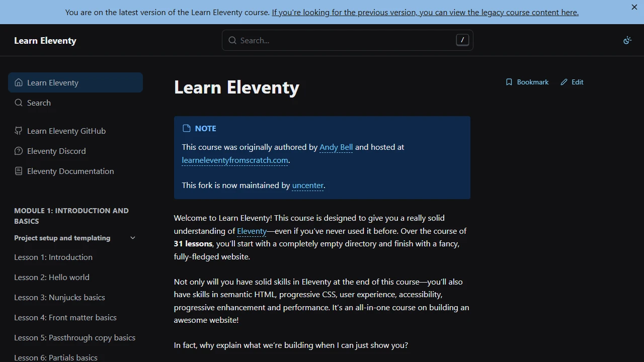Screen dimensions: 644x362
Task: Switch to Lesson 3: Nunjucks basics
Action: pos(59,297)
